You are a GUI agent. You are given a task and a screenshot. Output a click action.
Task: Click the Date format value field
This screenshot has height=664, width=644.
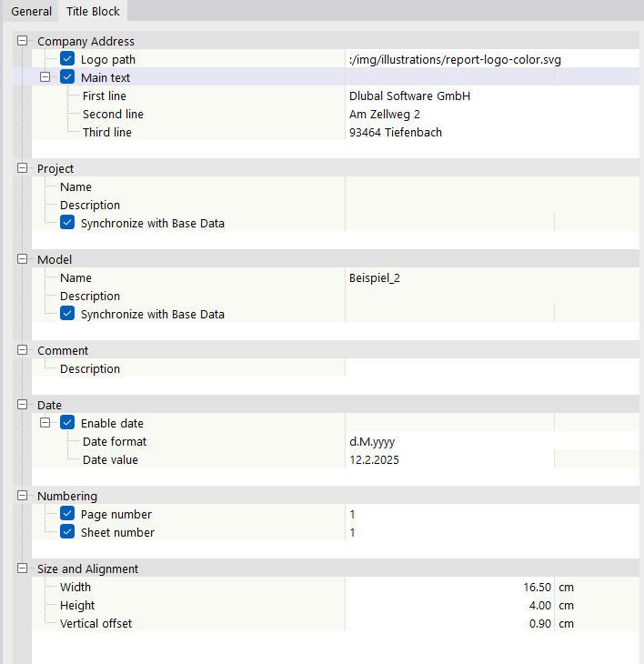[x=491, y=441]
